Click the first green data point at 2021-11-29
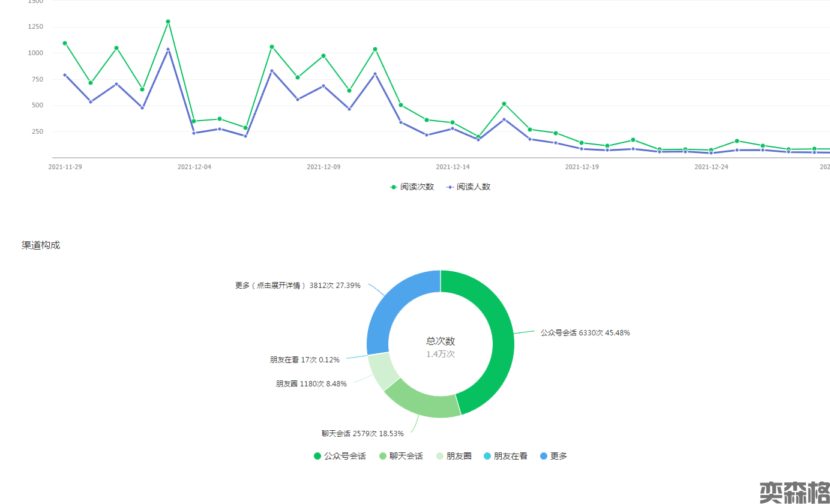Image resolution: width=830 pixels, height=504 pixels. click(65, 43)
